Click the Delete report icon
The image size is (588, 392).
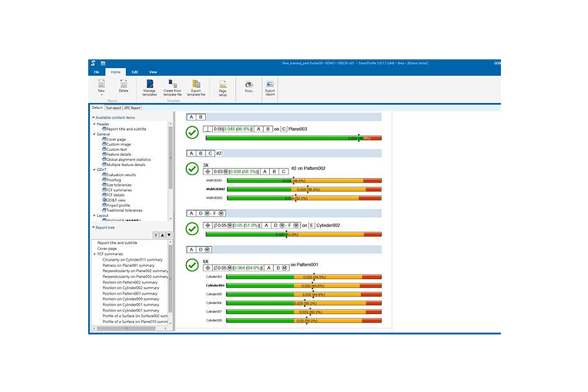point(123,84)
